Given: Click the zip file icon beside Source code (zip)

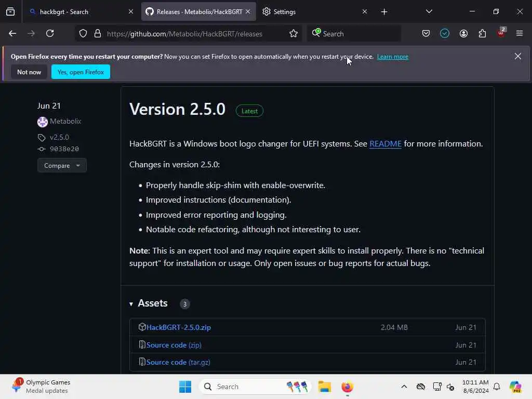Looking at the screenshot, I should [142, 344].
